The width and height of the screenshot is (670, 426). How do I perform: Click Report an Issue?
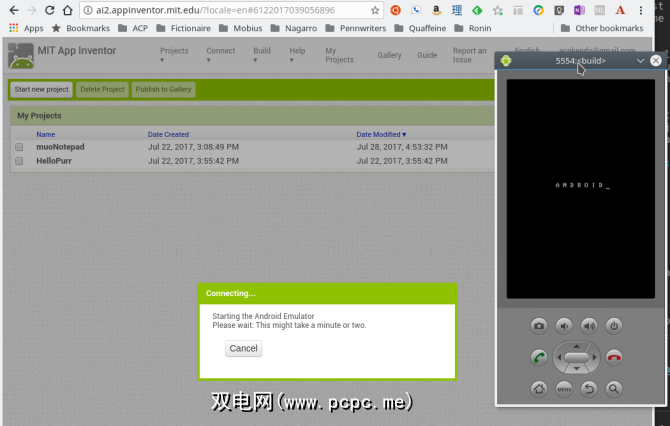coord(470,55)
